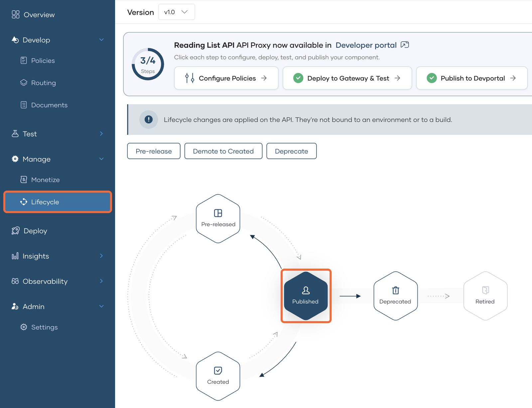Select the Created lifecycle hexagon
Viewport: 532px width, 408px height.
point(218,376)
